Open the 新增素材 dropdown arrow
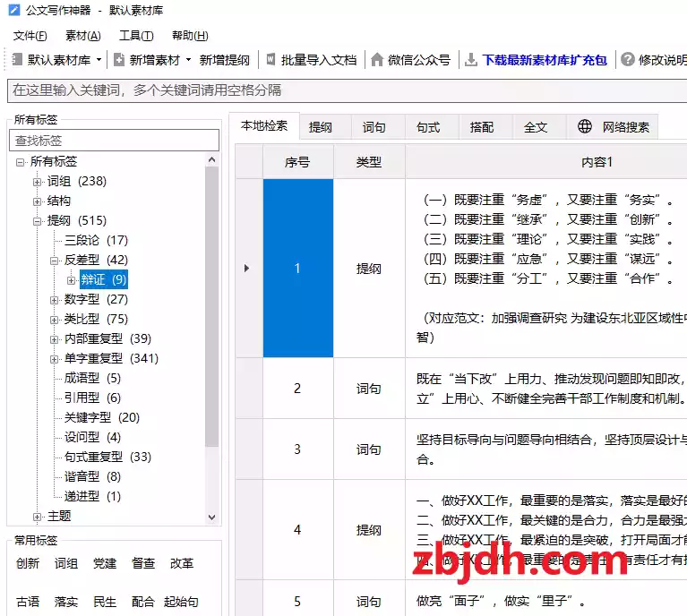 (188, 61)
